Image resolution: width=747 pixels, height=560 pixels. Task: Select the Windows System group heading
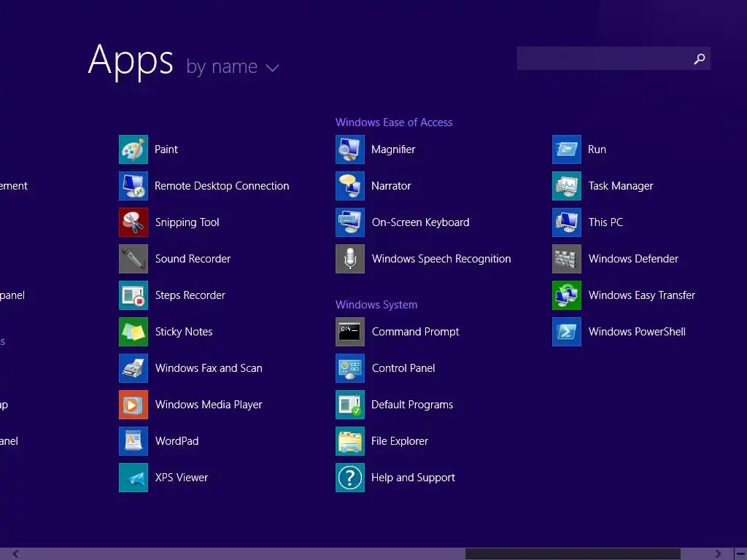pyautogui.click(x=376, y=305)
